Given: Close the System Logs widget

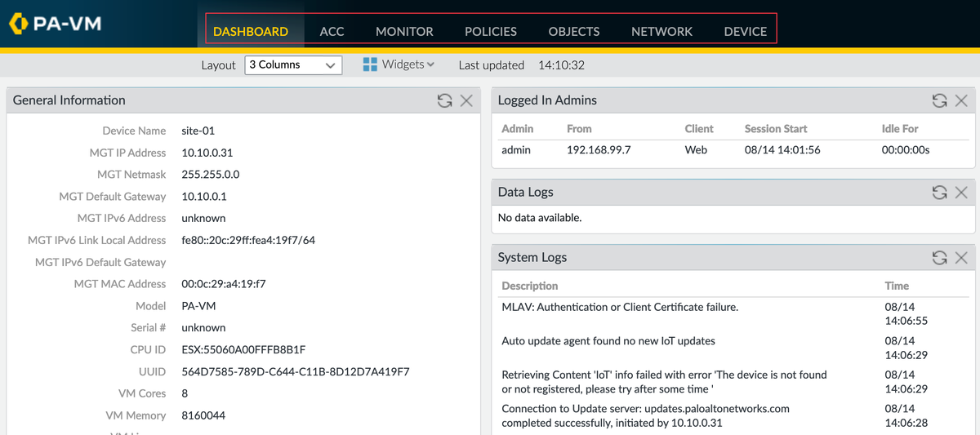Looking at the screenshot, I should pos(961,258).
